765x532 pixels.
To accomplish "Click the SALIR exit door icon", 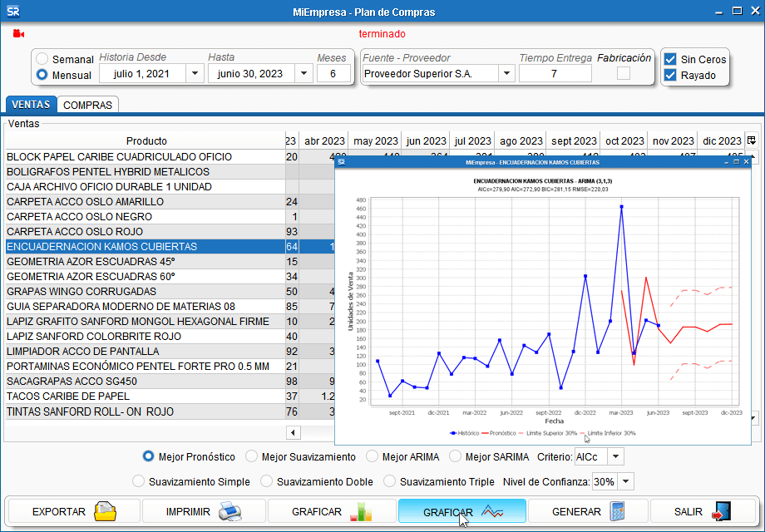I will tap(723, 512).
